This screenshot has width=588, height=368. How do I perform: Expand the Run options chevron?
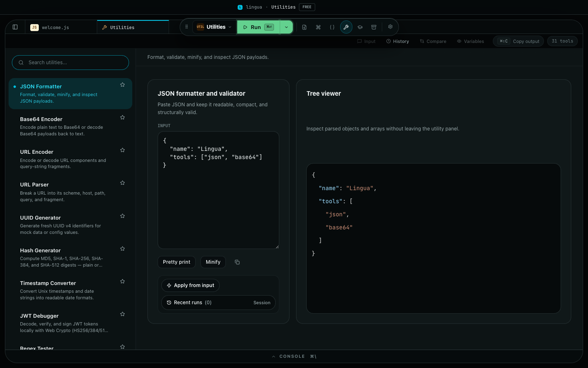(286, 27)
